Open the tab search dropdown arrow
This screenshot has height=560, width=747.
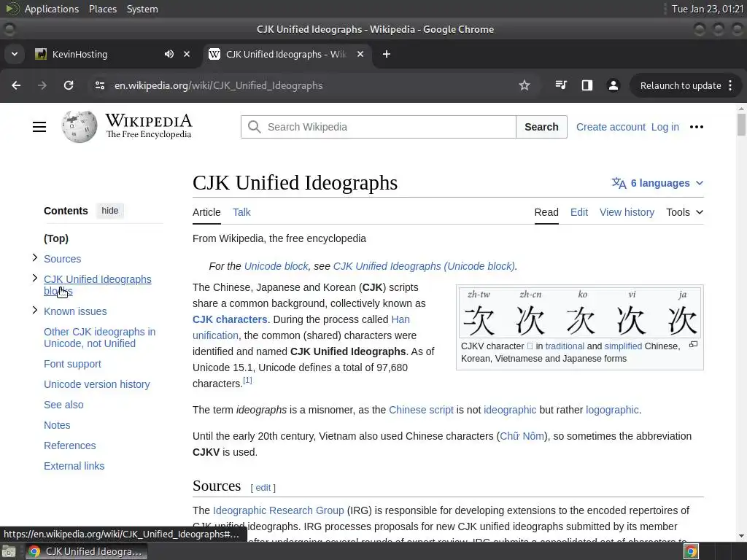[x=15, y=54]
